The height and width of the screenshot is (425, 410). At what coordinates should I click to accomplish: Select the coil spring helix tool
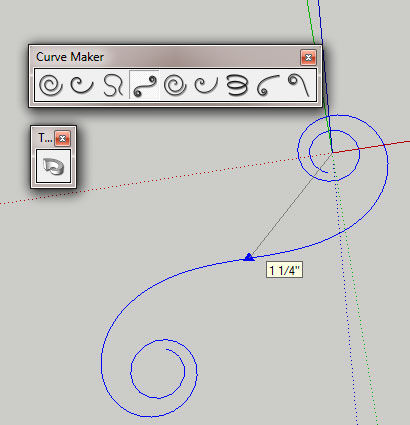coord(237,85)
